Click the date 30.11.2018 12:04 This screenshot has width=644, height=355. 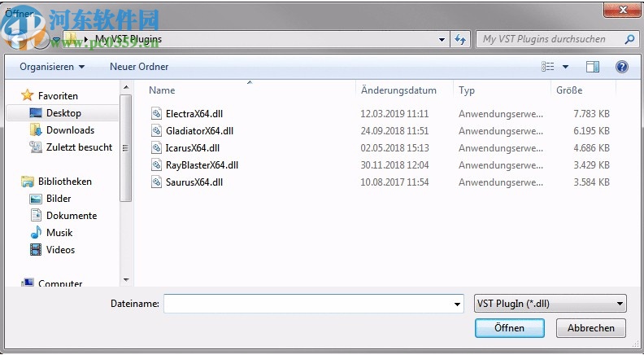tap(394, 165)
